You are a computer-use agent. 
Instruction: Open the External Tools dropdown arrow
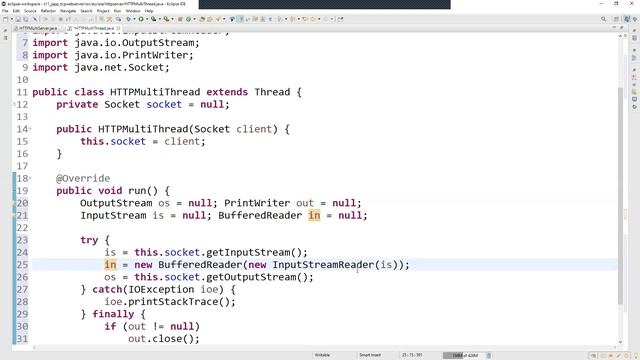(172, 19)
